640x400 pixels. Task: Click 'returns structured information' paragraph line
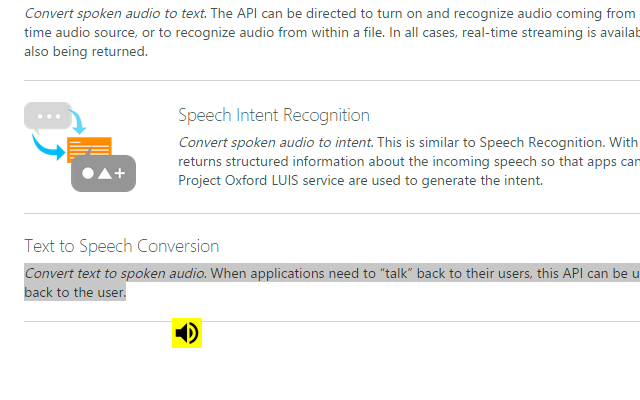coord(273,161)
